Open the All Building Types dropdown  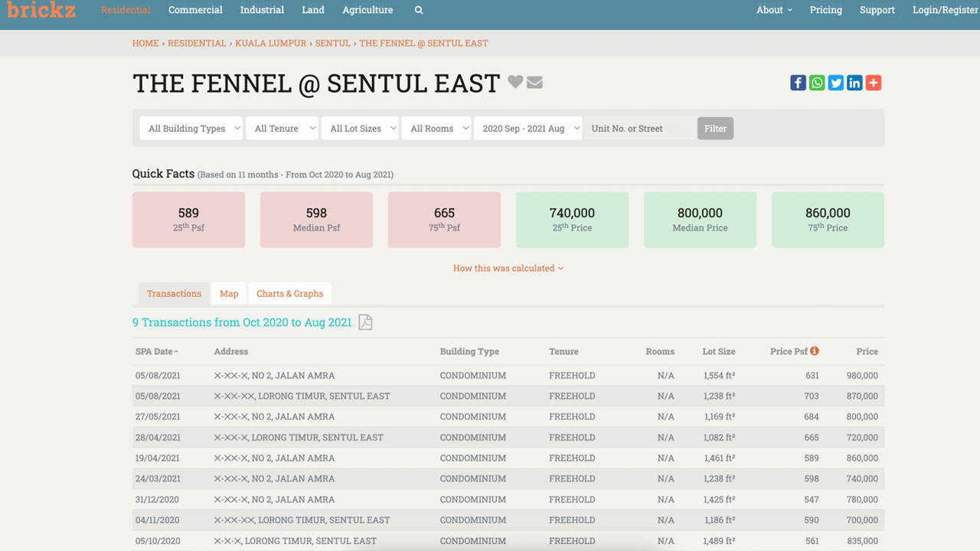[191, 129]
